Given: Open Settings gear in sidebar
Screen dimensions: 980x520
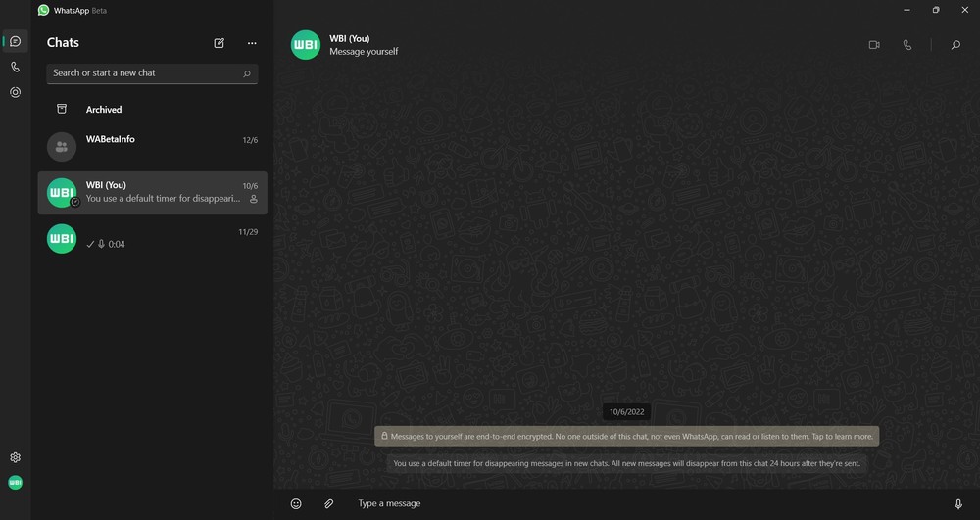Looking at the screenshot, I should pos(15,457).
